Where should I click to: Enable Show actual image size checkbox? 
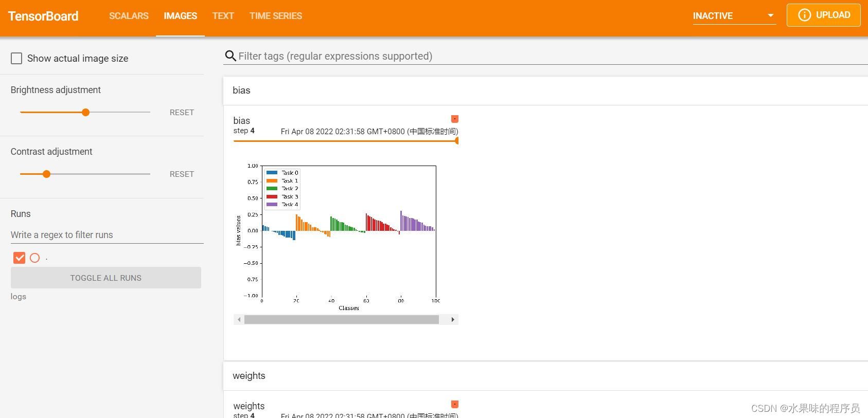(x=16, y=58)
